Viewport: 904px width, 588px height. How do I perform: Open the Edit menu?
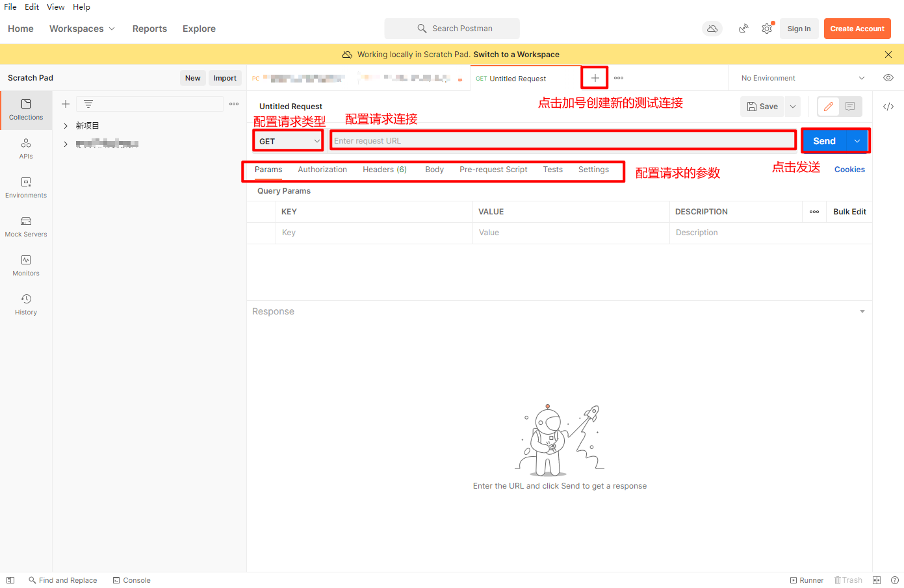click(x=32, y=7)
